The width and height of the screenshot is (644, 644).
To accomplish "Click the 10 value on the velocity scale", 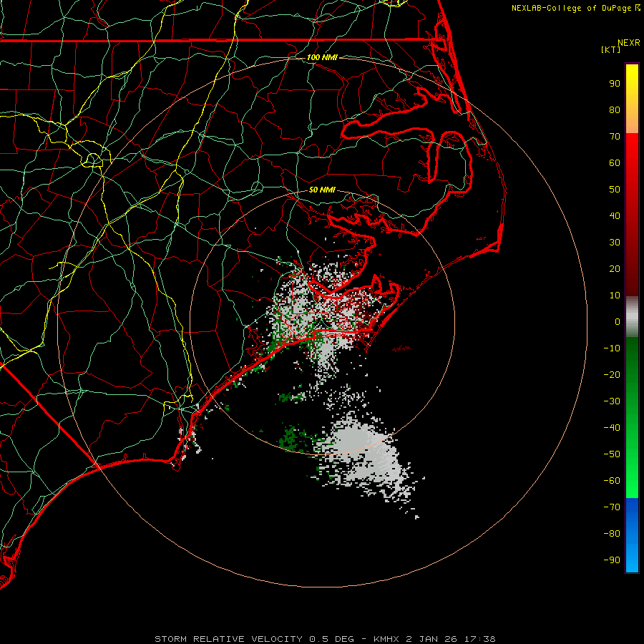I will coord(615,296).
